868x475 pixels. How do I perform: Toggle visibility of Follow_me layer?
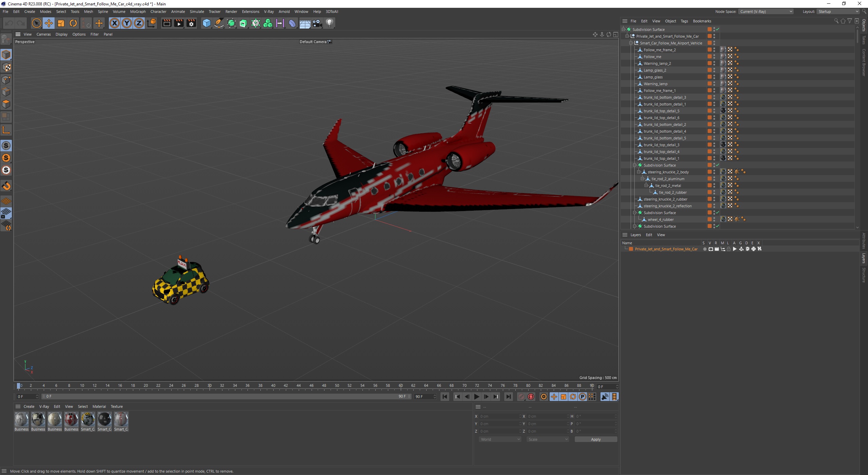[x=714, y=56]
